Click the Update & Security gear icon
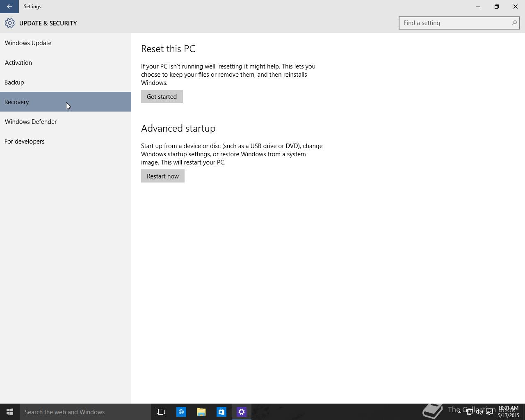525x420 pixels. click(10, 23)
